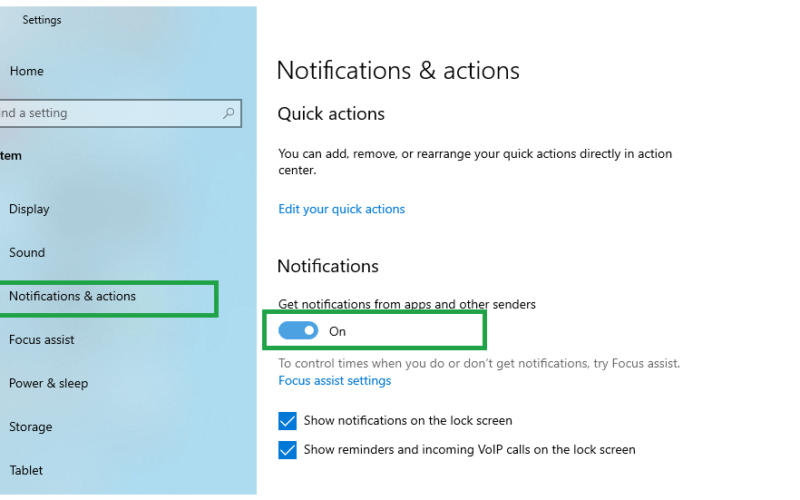Open Storage settings
Viewport: 800px width, 500px height.
[x=31, y=427]
